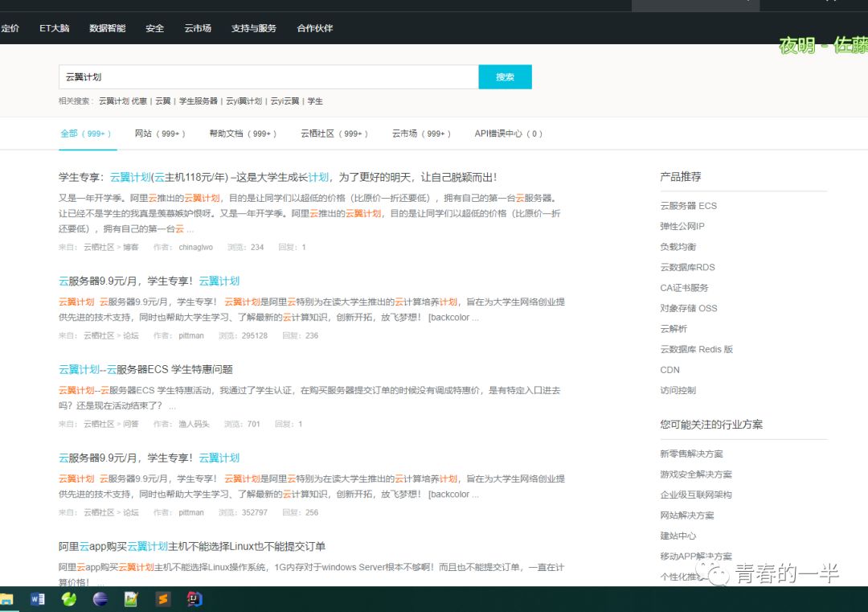
Task: Open the ET大脑 navigation menu
Action: coord(55,28)
